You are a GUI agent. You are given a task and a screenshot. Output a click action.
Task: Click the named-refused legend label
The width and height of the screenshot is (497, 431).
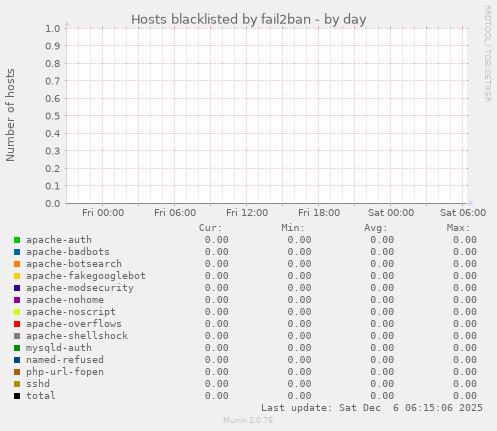[65, 360]
